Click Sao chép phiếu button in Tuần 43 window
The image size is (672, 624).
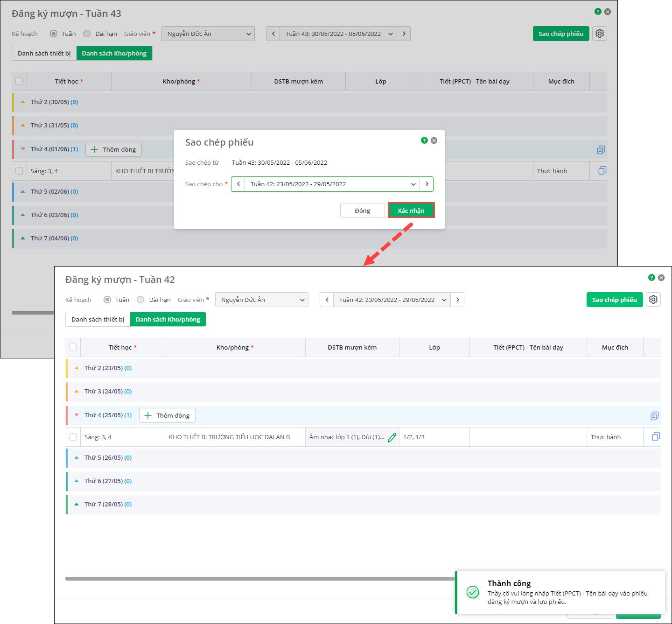[x=561, y=34]
